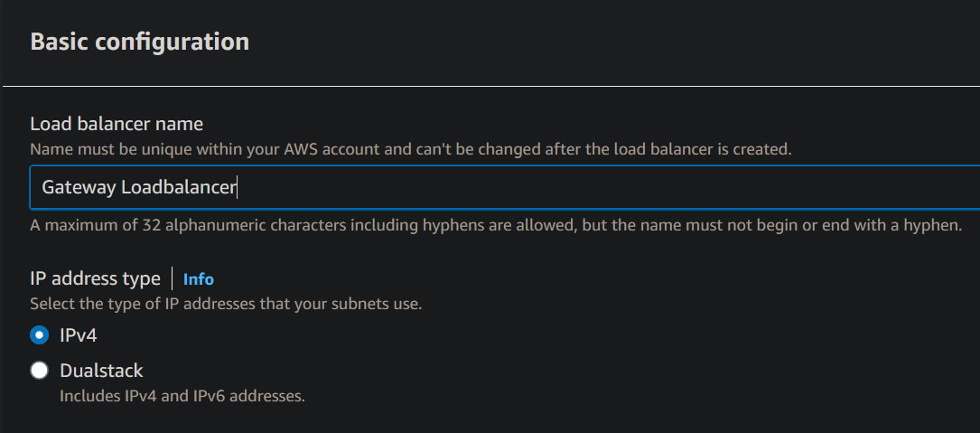Click the vertical separator before the Info link
Image resolution: width=980 pixels, height=433 pixels.
click(x=172, y=278)
